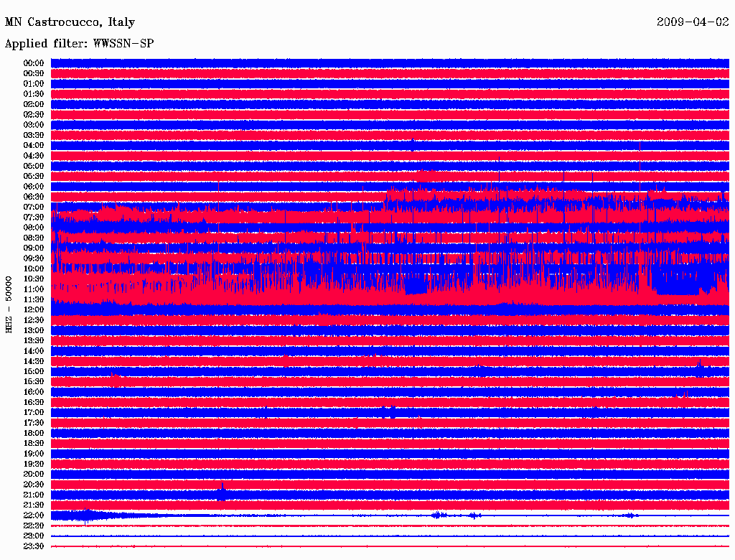Click the 07:00 time label
735x560 pixels.
pyautogui.click(x=34, y=207)
